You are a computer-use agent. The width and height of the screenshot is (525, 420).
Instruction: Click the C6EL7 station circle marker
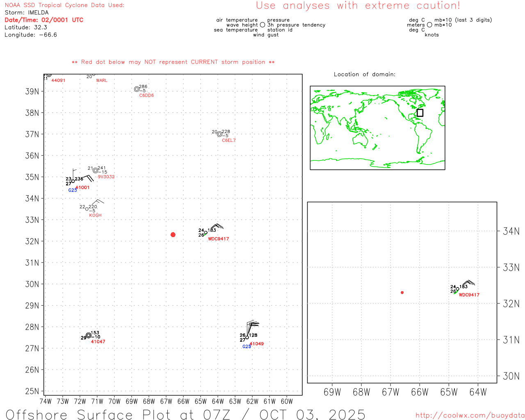tap(219, 134)
